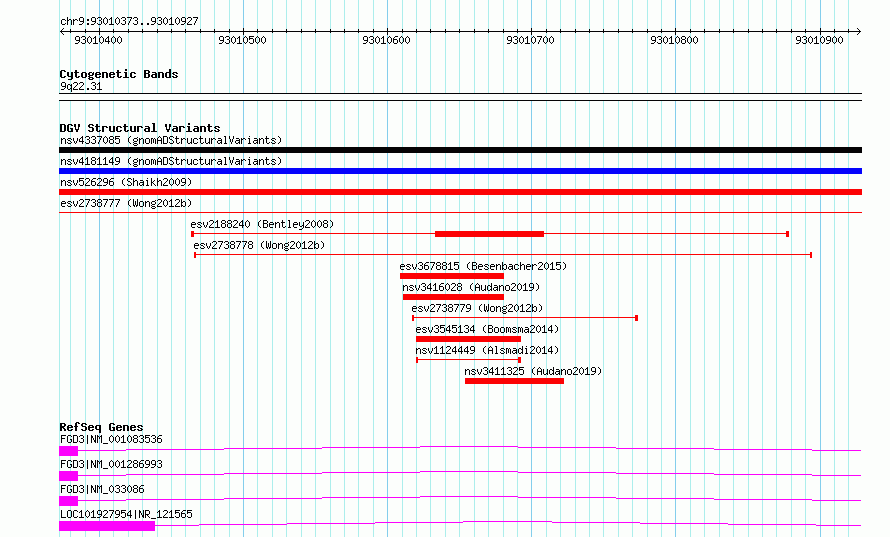This screenshot has height=537, width=890.
Task: Select the esv2738778 thin red line
Action: coord(503,255)
